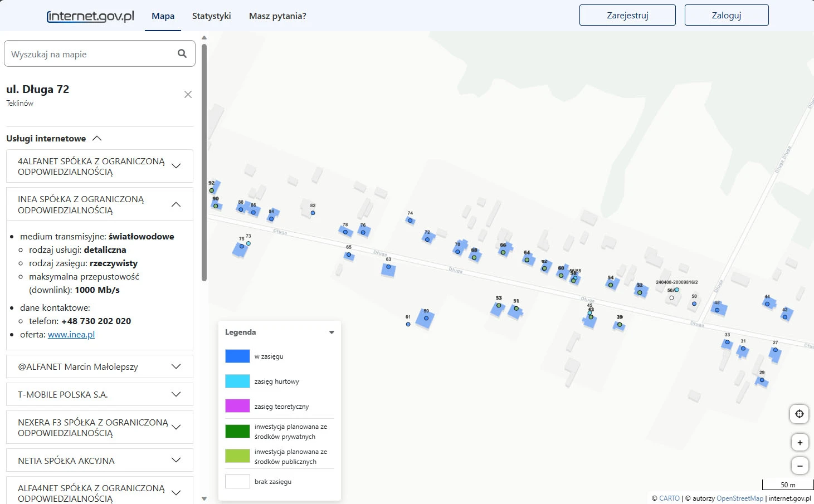The height and width of the screenshot is (504, 814).
Task: Select building marker 39 on the map
Action: [620, 324]
